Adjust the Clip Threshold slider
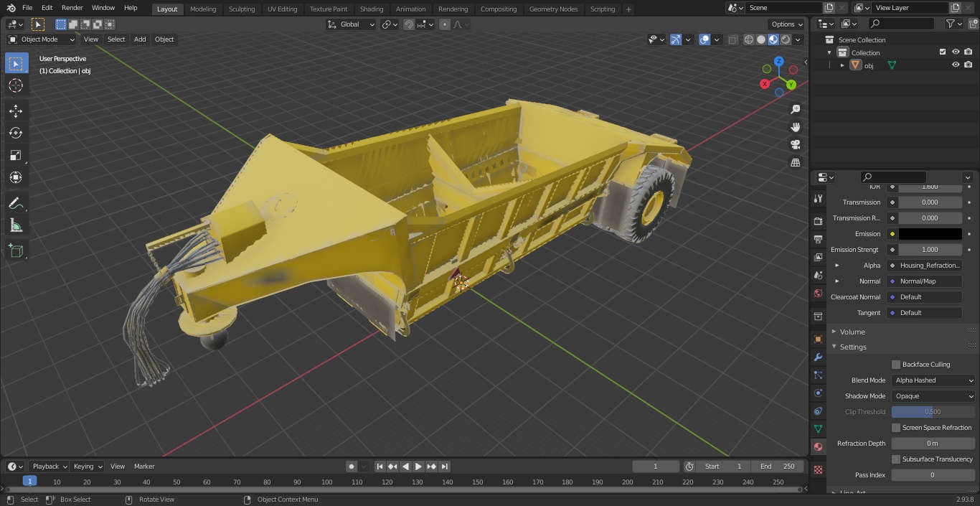This screenshot has width=980, height=506. pyautogui.click(x=933, y=412)
